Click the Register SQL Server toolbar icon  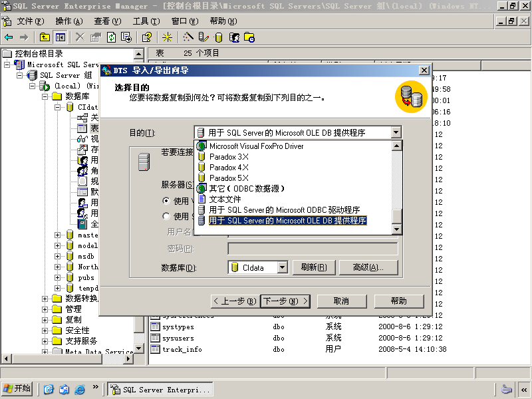(203, 37)
